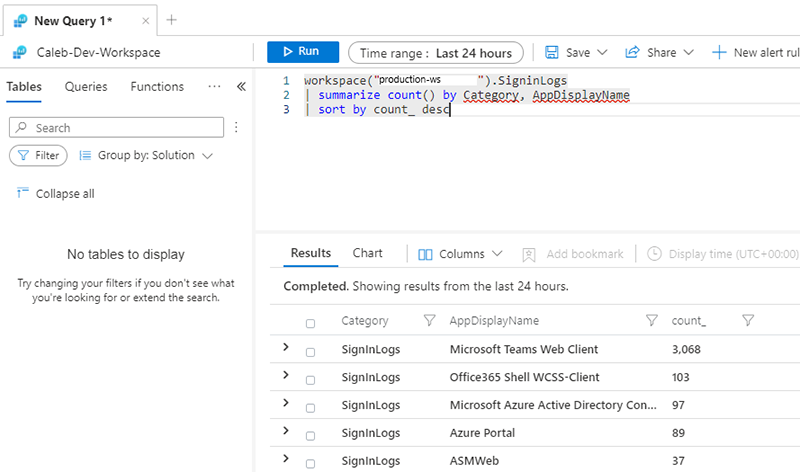Viewport: 800px width, 472px height.
Task: Click Collapse all
Action: pyautogui.click(x=55, y=193)
